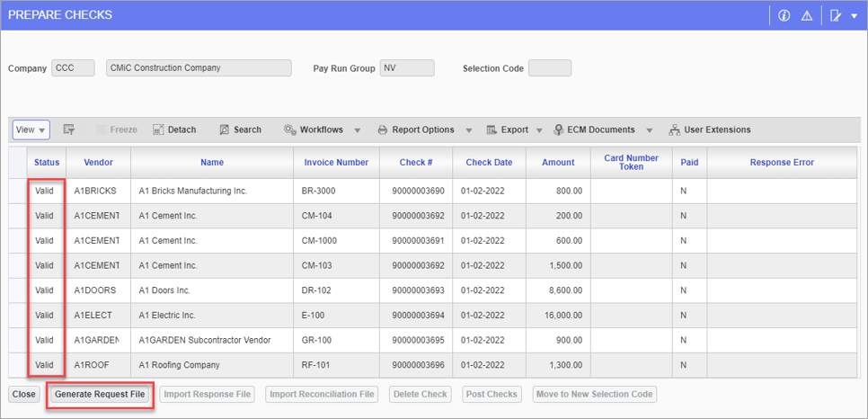This screenshot has height=419, width=868.
Task: Open the View dropdown
Action: click(31, 129)
